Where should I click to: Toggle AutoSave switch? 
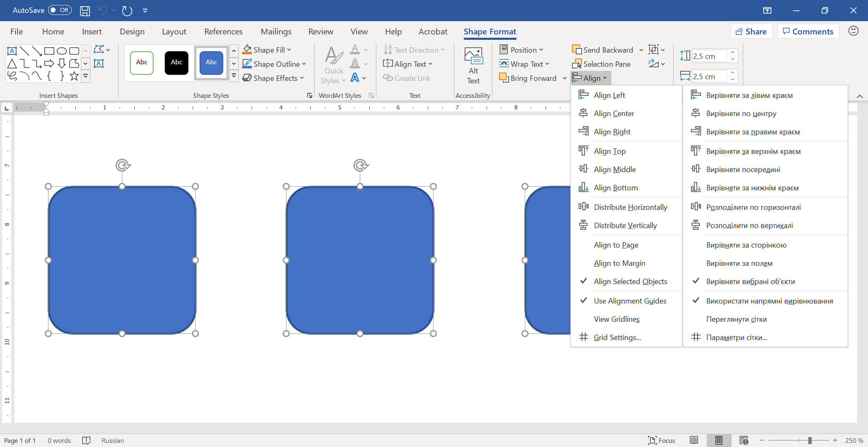coord(60,10)
